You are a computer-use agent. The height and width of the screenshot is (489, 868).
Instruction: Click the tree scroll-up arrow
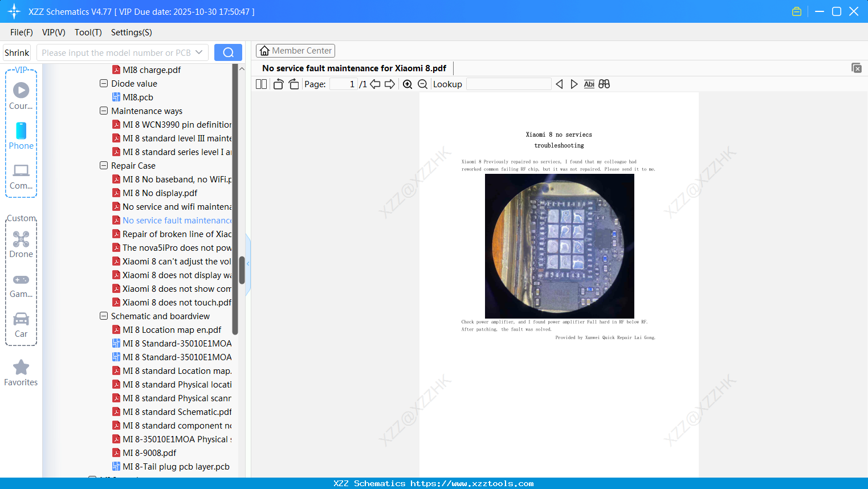click(242, 69)
